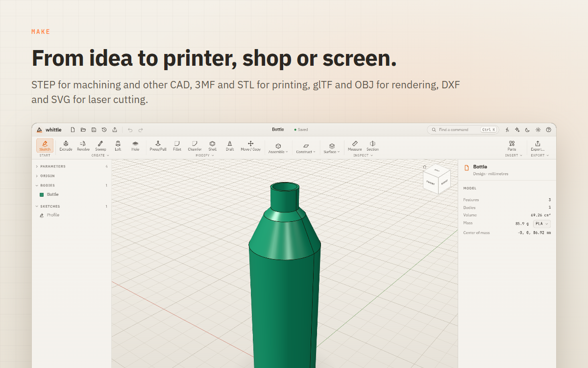Click the sparkle AI assistant icon
The width and height of the screenshot is (588, 368).
pyautogui.click(x=517, y=130)
